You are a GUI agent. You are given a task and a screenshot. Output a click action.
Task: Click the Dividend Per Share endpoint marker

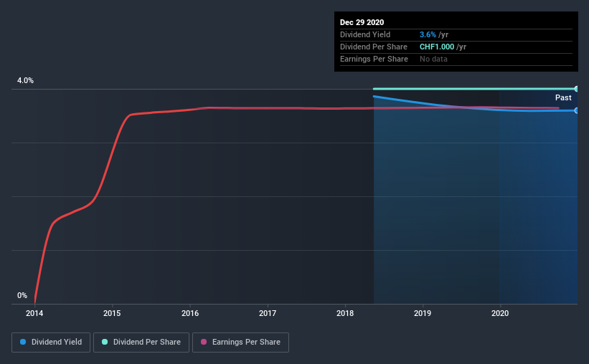point(576,89)
